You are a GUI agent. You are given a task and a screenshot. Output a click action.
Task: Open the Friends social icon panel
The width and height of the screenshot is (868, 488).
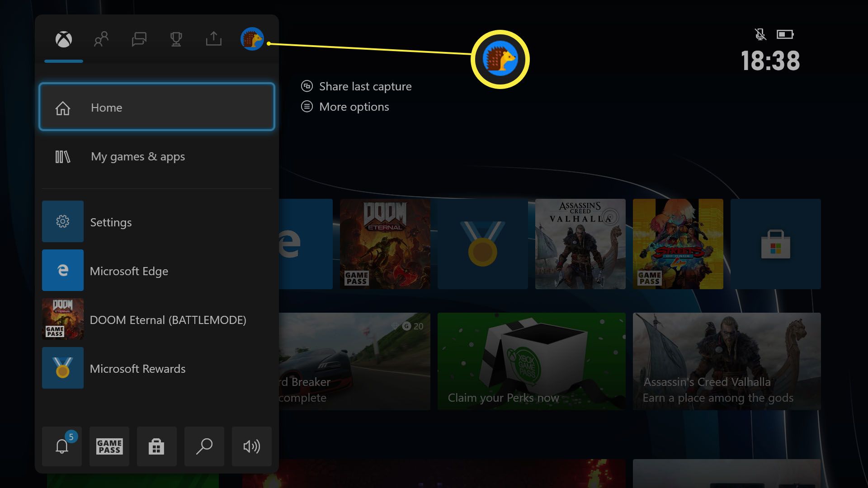point(101,39)
